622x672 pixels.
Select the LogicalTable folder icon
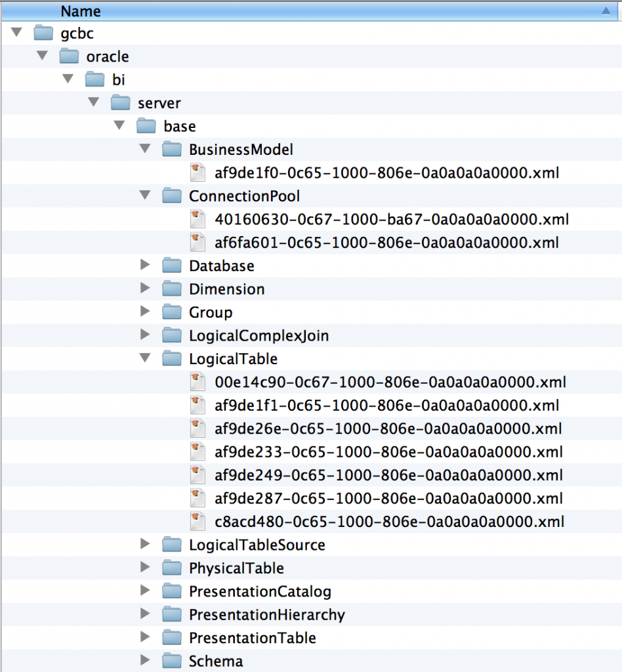tap(171, 358)
